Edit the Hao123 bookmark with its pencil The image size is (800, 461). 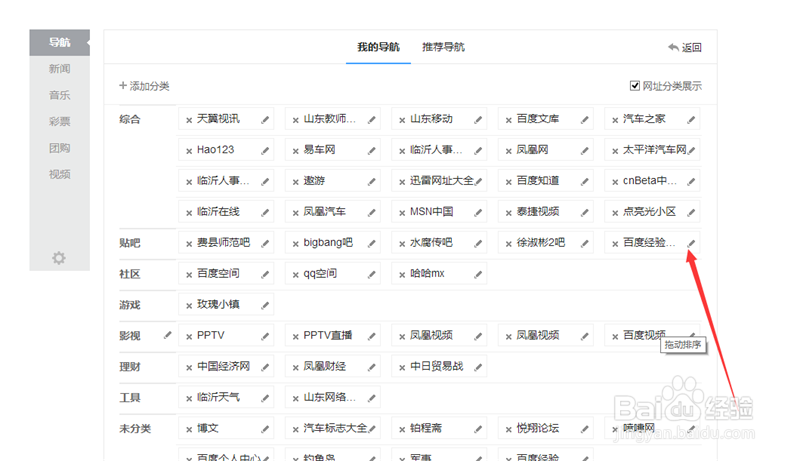(x=265, y=150)
